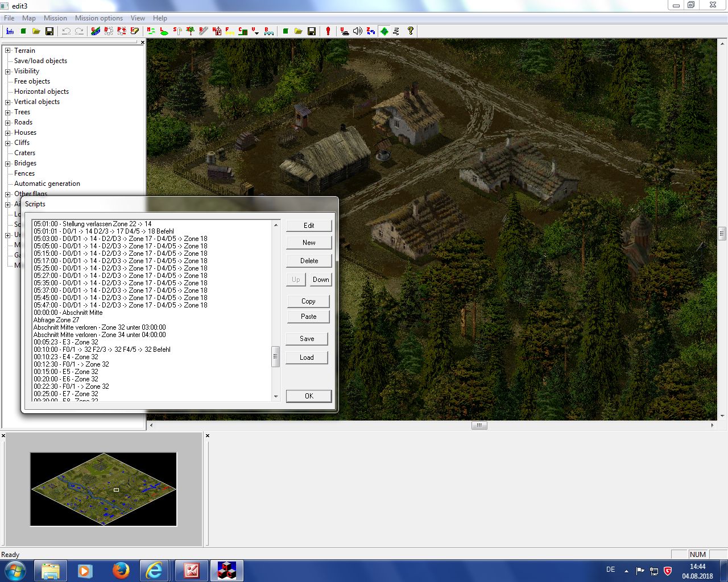Select the B bridges tool icon
The width and height of the screenshot is (728, 582).
269,31
